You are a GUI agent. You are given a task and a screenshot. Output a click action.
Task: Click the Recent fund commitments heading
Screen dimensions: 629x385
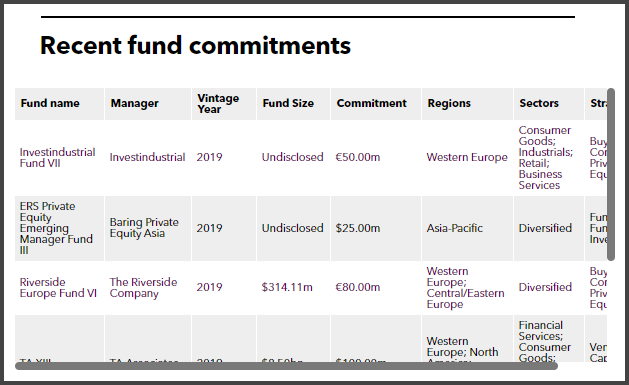coord(195,45)
